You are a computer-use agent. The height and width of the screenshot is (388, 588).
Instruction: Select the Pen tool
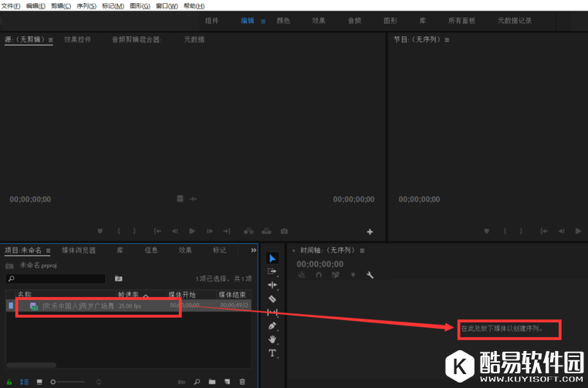coord(272,326)
